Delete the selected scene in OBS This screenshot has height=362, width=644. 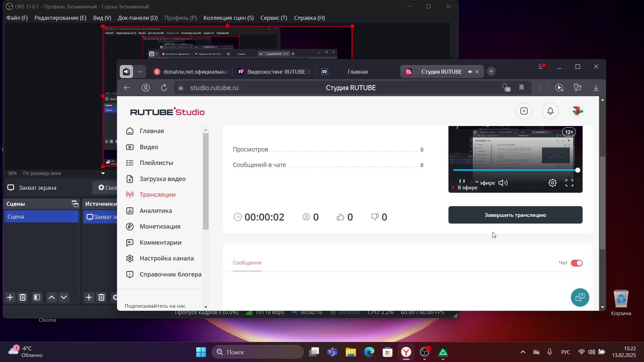pos(22,298)
